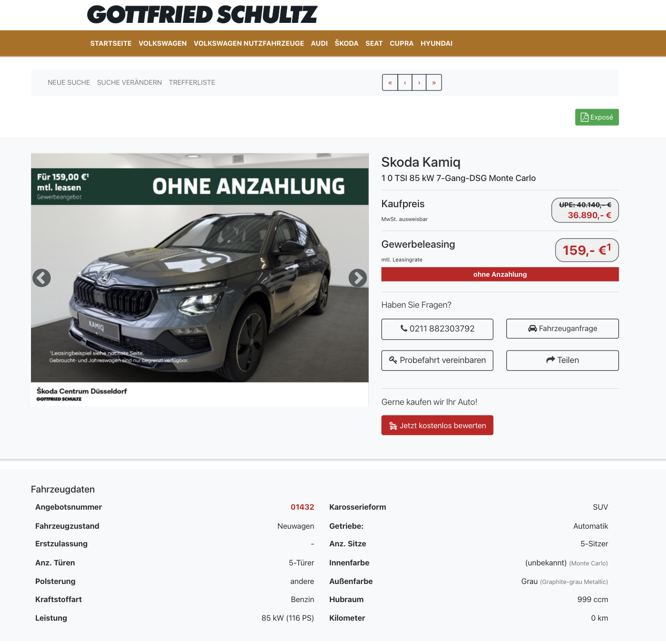Screen dimensions: 666x644
Task: Call the phone number 0211 882303792
Action: [437, 329]
